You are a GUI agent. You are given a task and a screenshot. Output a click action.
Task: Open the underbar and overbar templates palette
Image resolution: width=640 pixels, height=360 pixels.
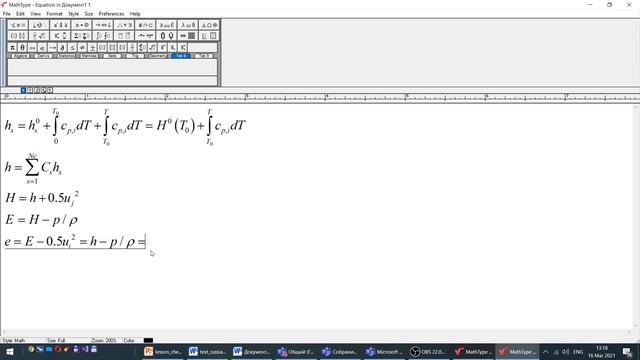tap(124, 36)
